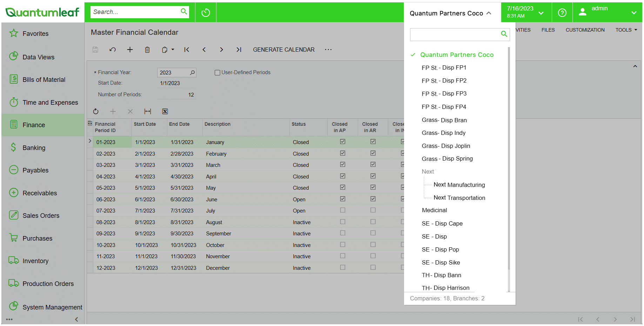This screenshot has height=326, width=644.
Task: Export grid to Excel icon
Action: tap(165, 111)
